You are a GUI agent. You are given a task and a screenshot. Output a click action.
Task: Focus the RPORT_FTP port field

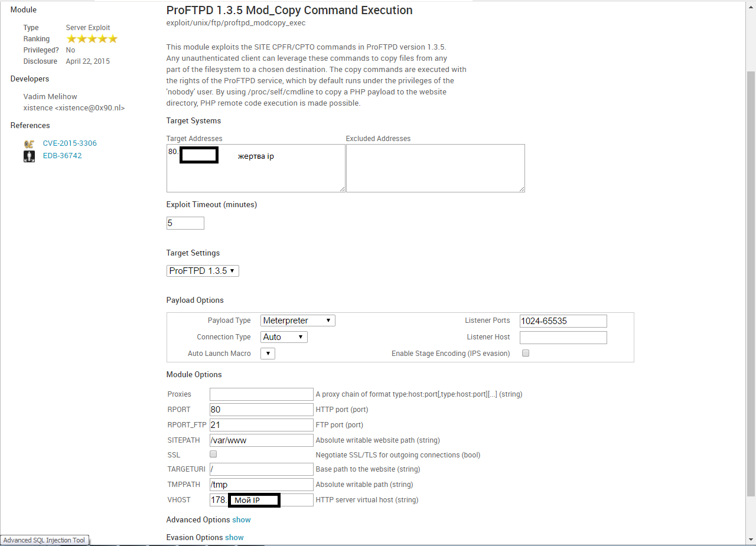pos(261,425)
